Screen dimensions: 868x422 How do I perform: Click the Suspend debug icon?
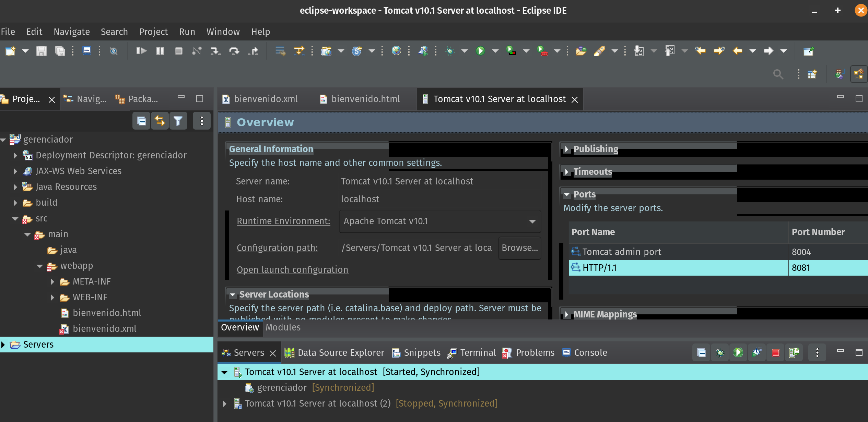[x=160, y=51]
